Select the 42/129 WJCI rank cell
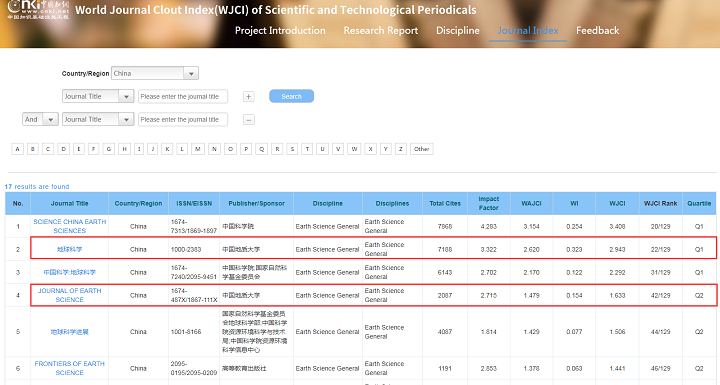Image resolution: width=720 pixels, height=385 pixels. click(x=660, y=295)
